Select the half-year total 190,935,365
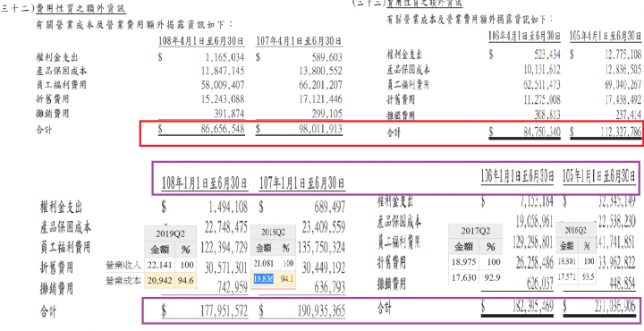Screen dimensions: 644x331 coord(322,311)
